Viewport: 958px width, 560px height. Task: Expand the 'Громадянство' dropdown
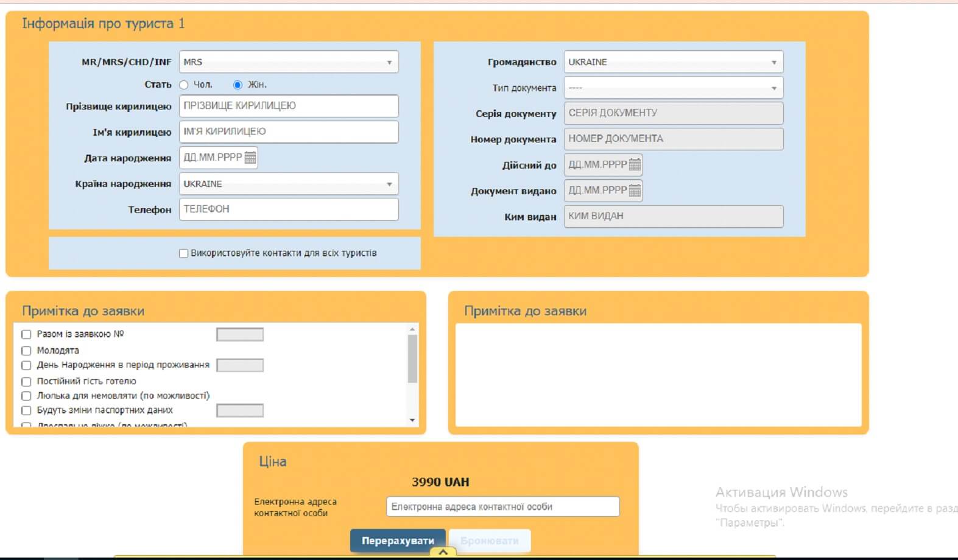673,62
